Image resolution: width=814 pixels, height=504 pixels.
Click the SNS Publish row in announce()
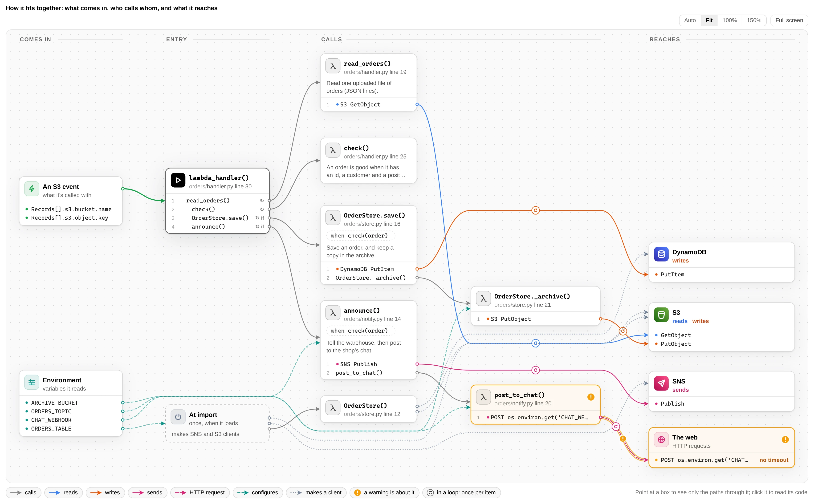tap(368, 364)
